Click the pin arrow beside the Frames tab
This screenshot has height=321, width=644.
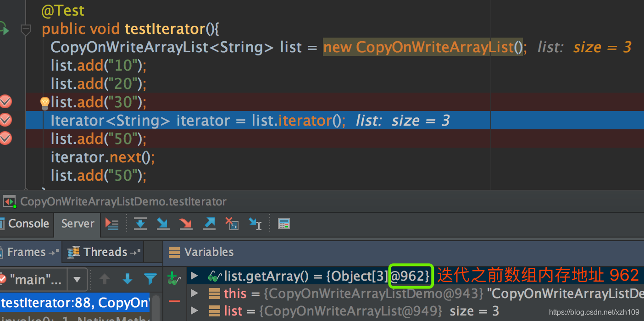[x=54, y=252]
